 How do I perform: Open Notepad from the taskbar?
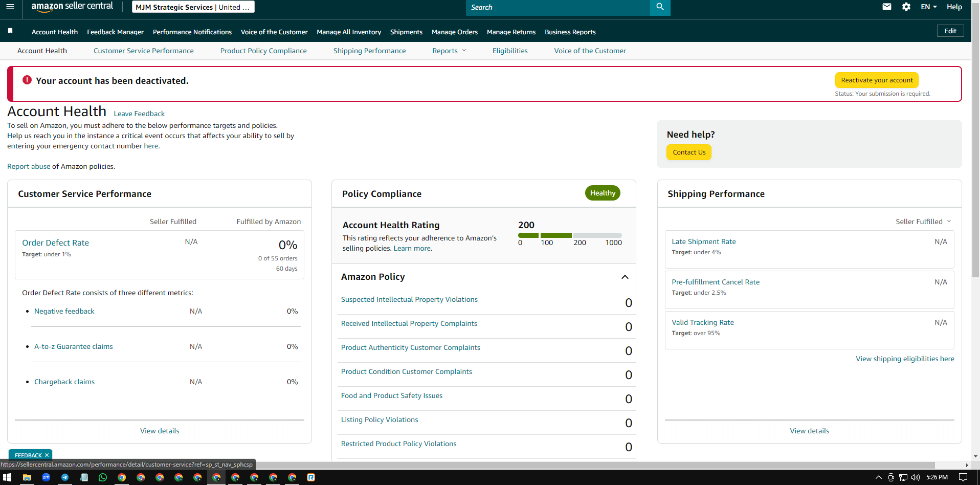pyautogui.click(x=84, y=477)
